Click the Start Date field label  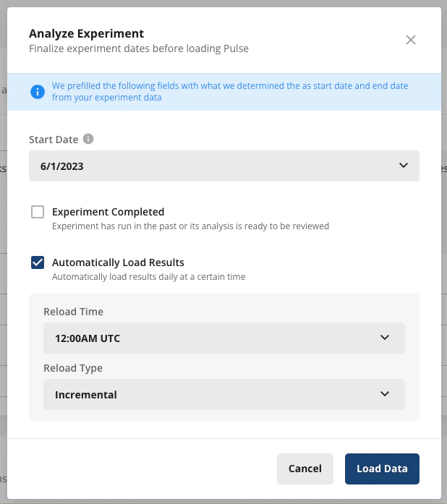54,139
